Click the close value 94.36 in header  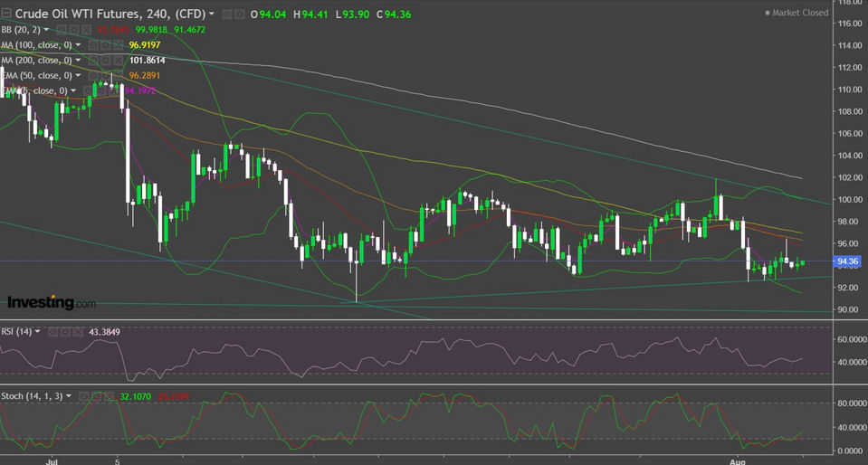pos(397,14)
